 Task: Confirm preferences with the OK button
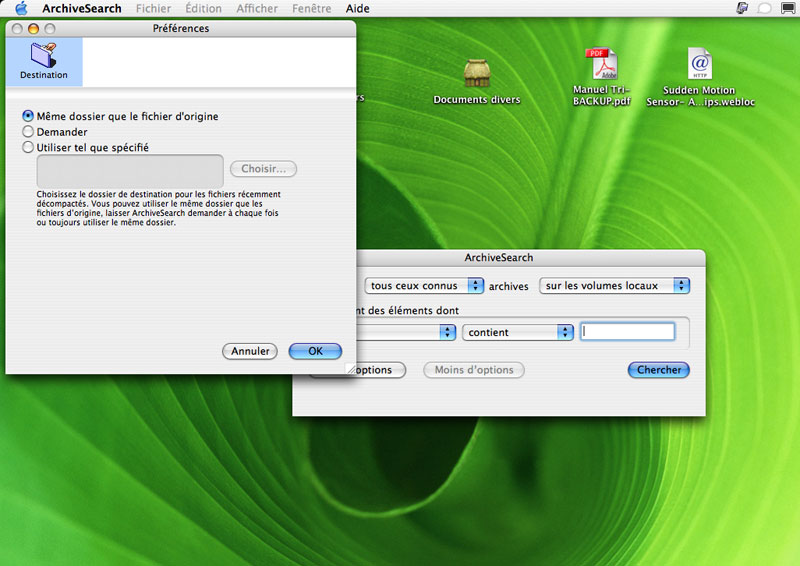(x=315, y=351)
